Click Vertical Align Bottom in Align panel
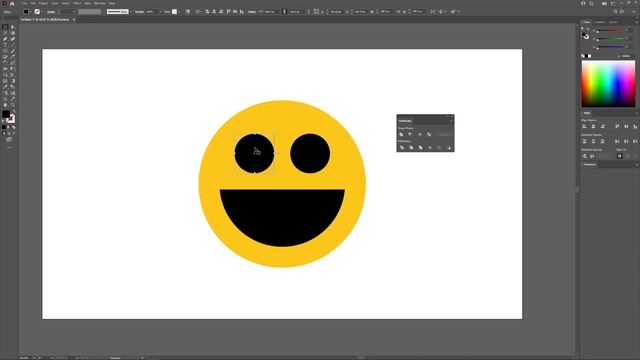The width and height of the screenshot is (640, 360). (x=636, y=126)
